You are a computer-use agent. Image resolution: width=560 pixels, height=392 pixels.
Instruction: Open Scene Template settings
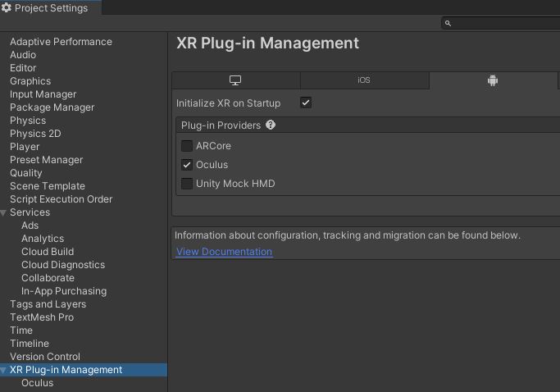48,186
